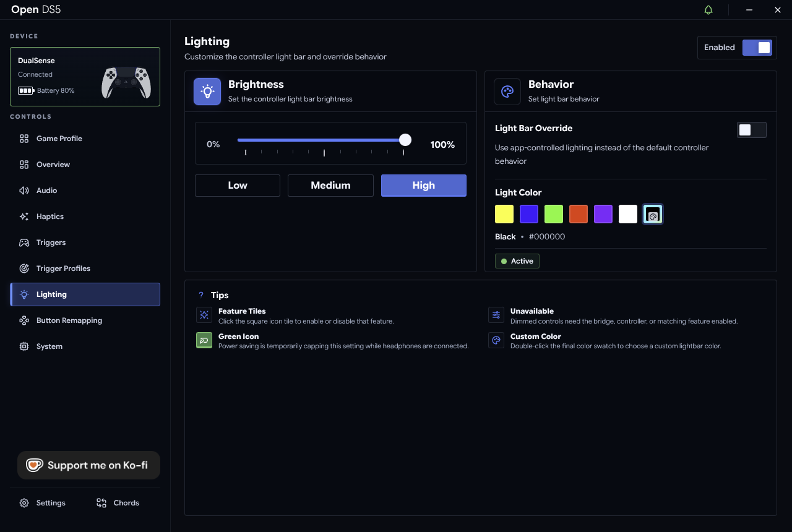Viewport: 792px width, 532px height.
Task: Select the Lighting sidebar item
Action: [x=85, y=294]
